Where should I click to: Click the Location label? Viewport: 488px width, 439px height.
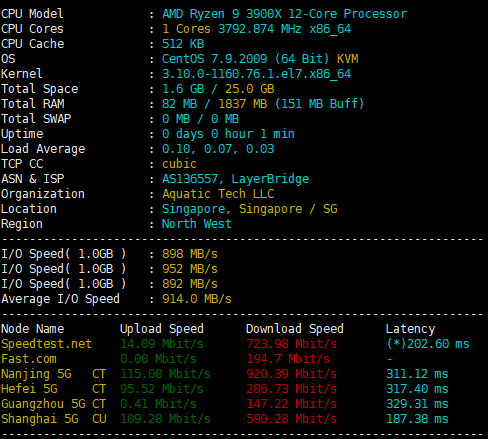[x=29, y=209]
